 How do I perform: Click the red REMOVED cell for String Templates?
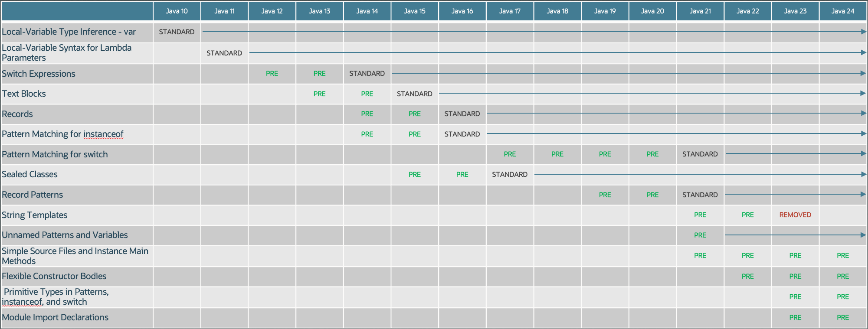coord(795,215)
